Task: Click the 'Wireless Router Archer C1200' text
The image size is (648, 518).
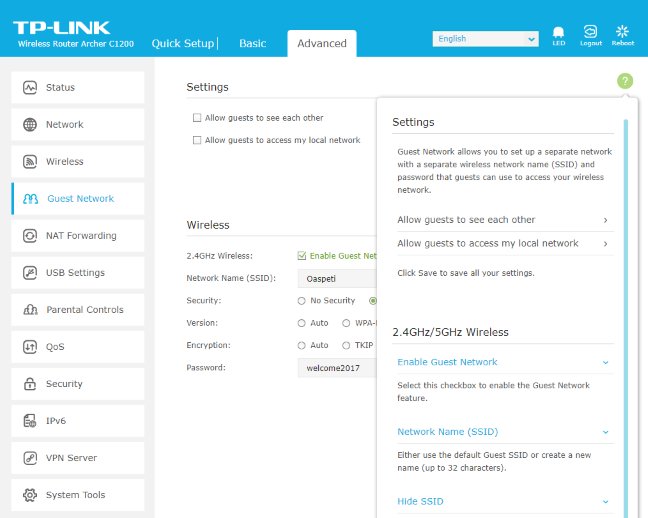Action: tap(76, 44)
